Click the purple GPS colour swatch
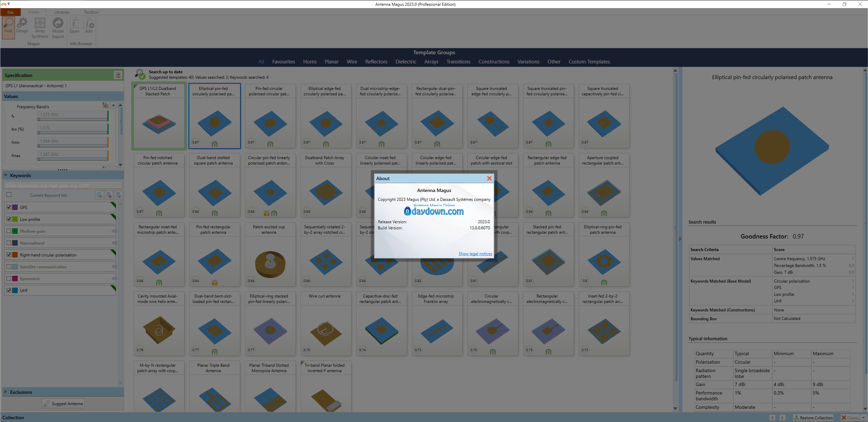Screen dimensions: 868x422 (x=15, y=207)
